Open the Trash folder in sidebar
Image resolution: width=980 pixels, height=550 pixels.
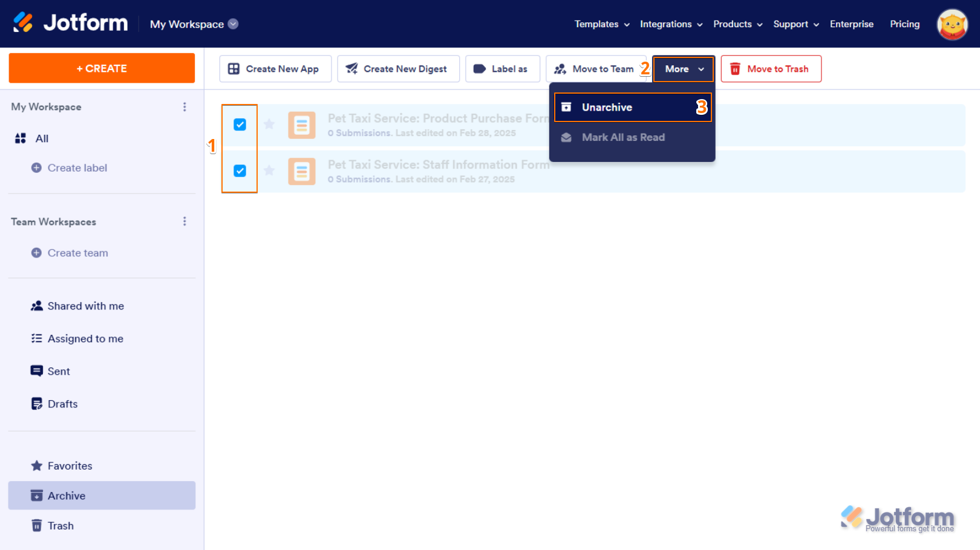(102, 526)
